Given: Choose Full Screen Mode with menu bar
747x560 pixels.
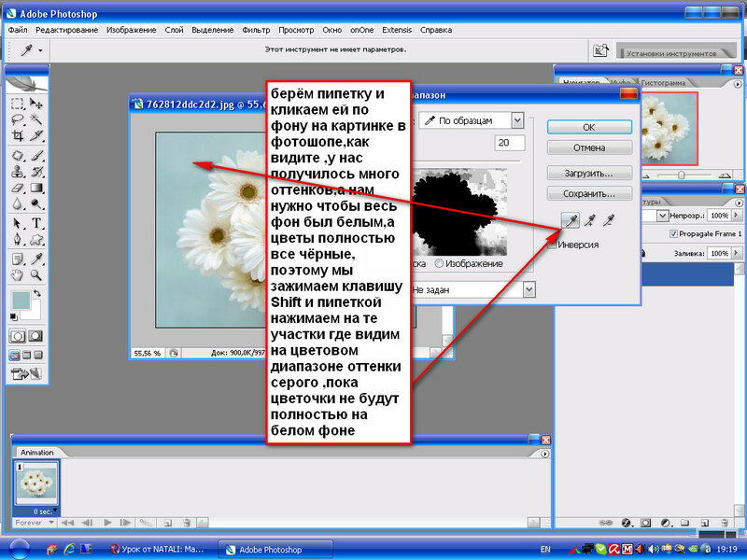Looking at the screenshot, I should pyautogui.click(x=27, y=355).
